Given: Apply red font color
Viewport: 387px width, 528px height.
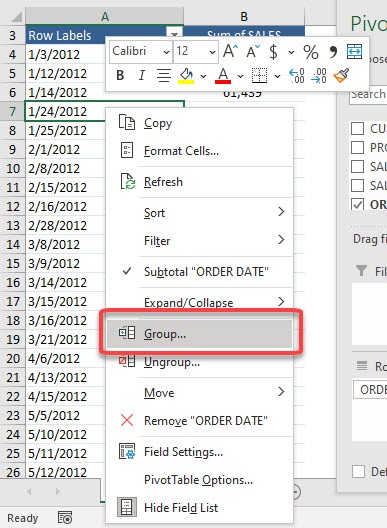Looking at the screenshot, I should [223, 76].
